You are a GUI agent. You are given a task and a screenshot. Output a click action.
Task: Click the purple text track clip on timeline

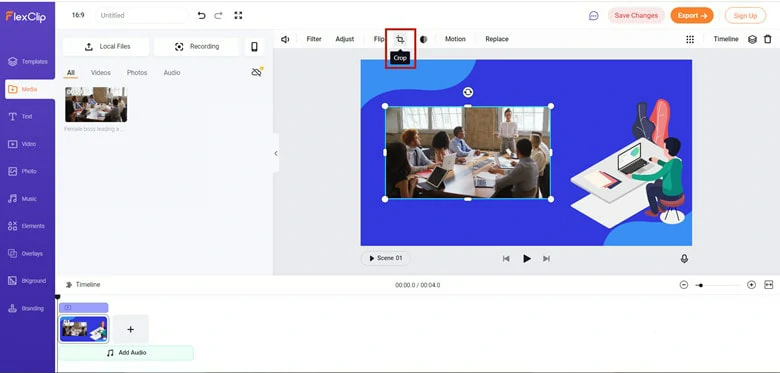84,308
